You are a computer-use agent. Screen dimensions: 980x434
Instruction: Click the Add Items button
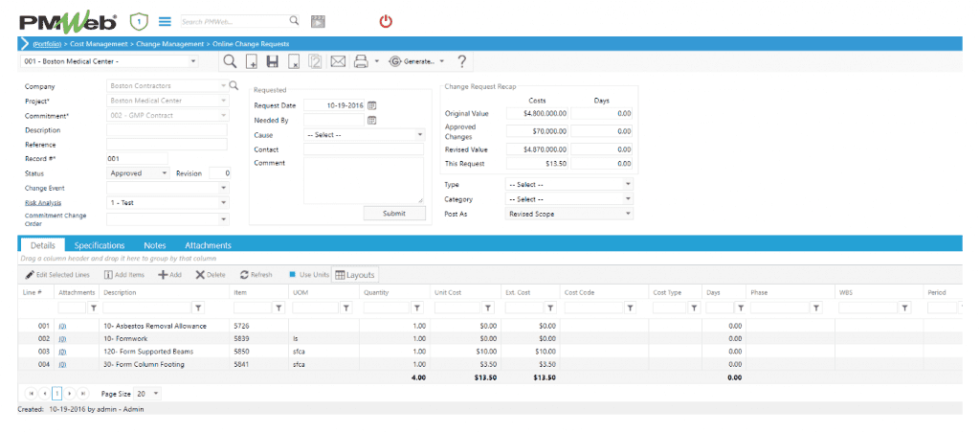pos(123,275)
